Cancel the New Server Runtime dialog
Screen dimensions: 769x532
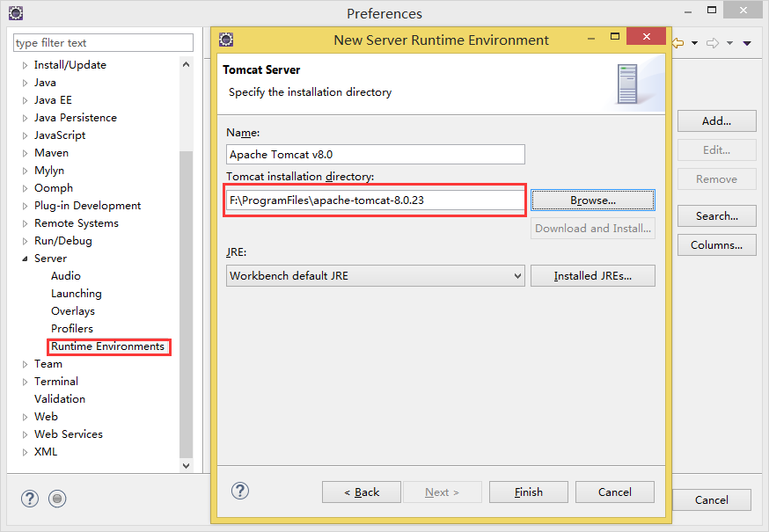pos(615,492)
